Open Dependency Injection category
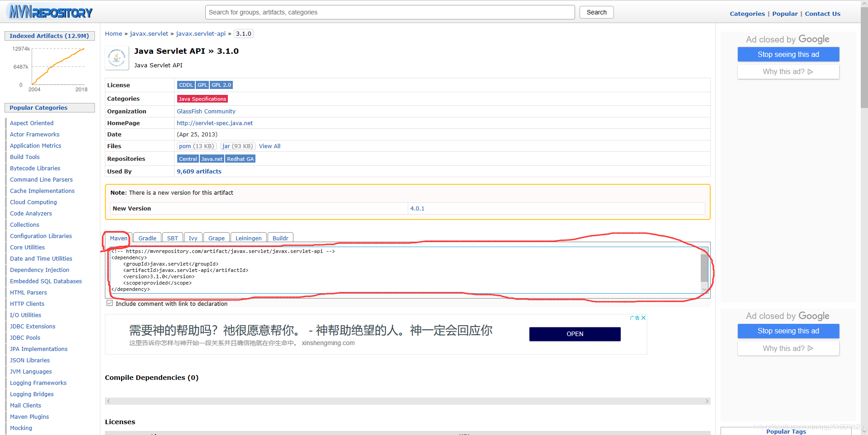 40,270
